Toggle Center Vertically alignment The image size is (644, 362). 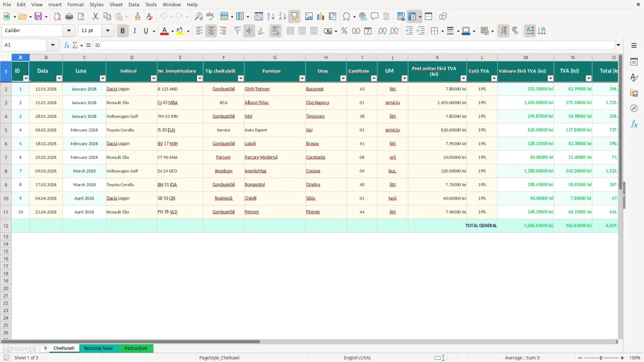[249, 31]
